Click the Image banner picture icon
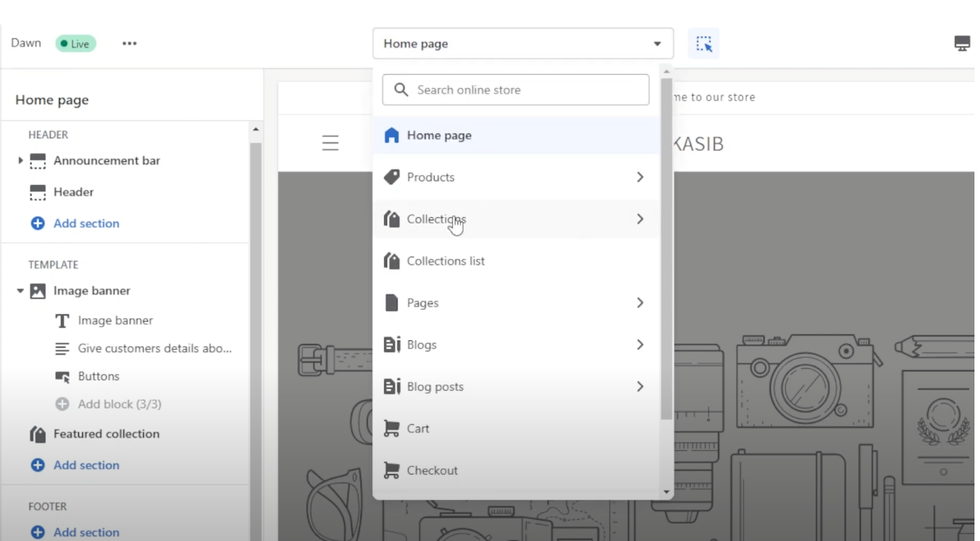 pos(38,291)
